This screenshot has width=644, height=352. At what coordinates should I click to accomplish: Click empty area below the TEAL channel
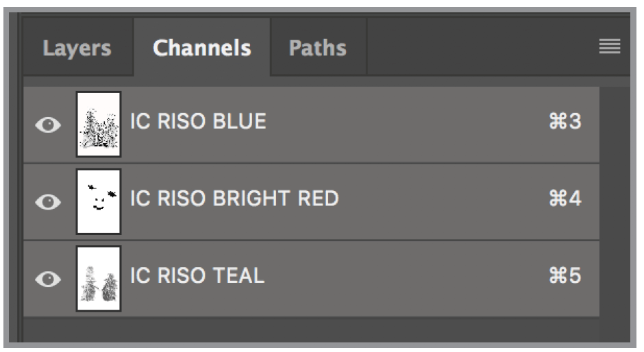tap(308, 329)
